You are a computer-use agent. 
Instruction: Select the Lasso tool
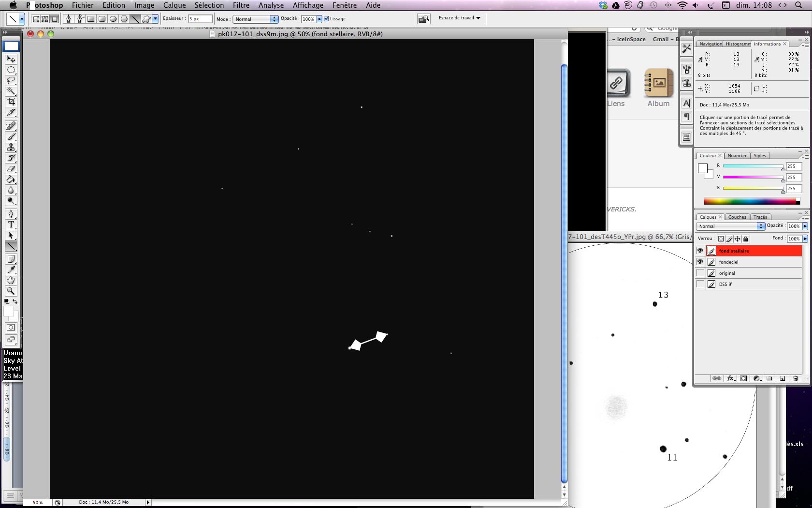tap(11, 80)
